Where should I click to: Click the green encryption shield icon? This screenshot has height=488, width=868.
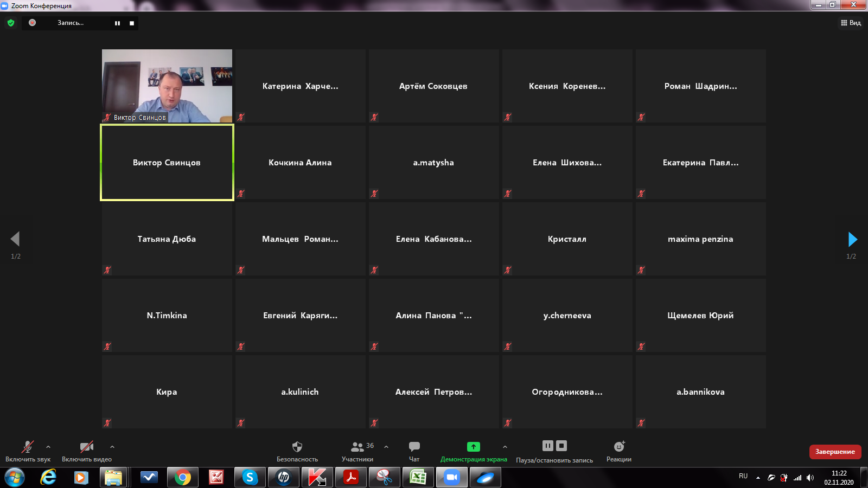tap(11, 23)
